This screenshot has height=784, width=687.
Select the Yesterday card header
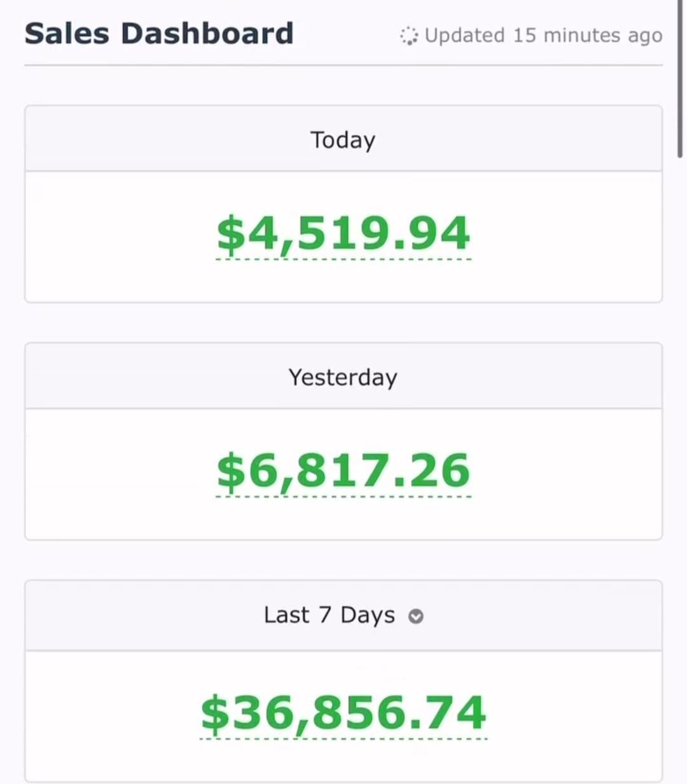tap(343, 377)
